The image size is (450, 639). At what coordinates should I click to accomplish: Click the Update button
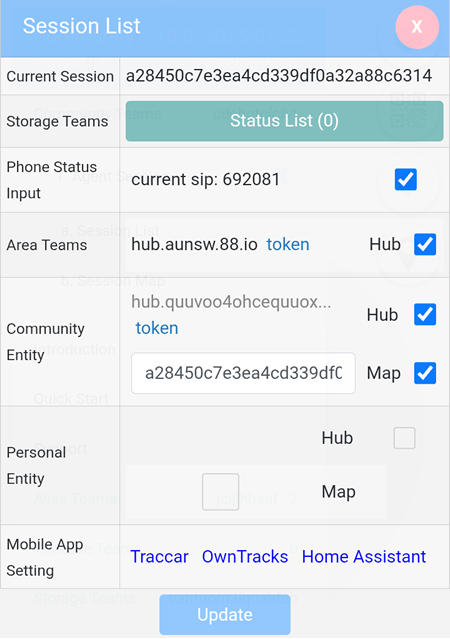(225, 615)
